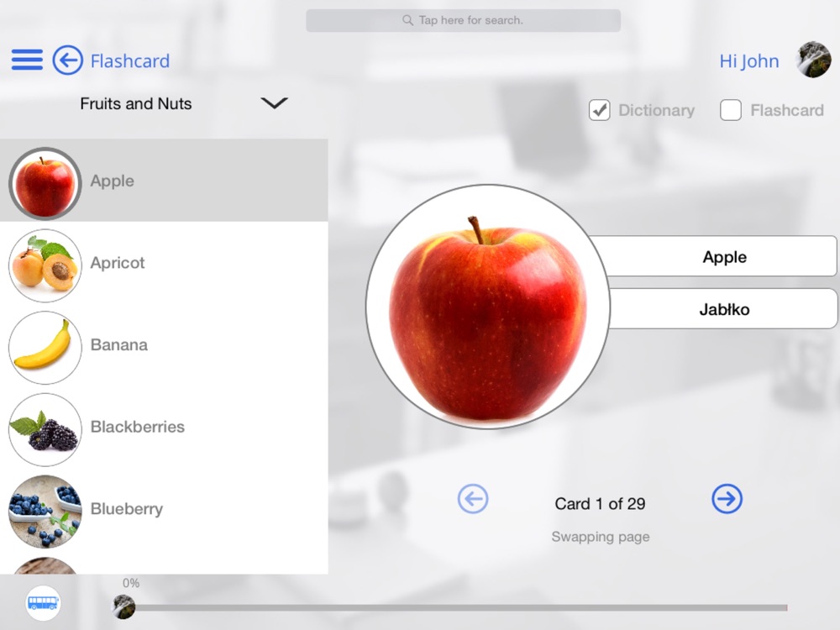The height and width of the screenshot is (630, 840).
Task: Select the Blueberry list row text
Action: (127, 508)
